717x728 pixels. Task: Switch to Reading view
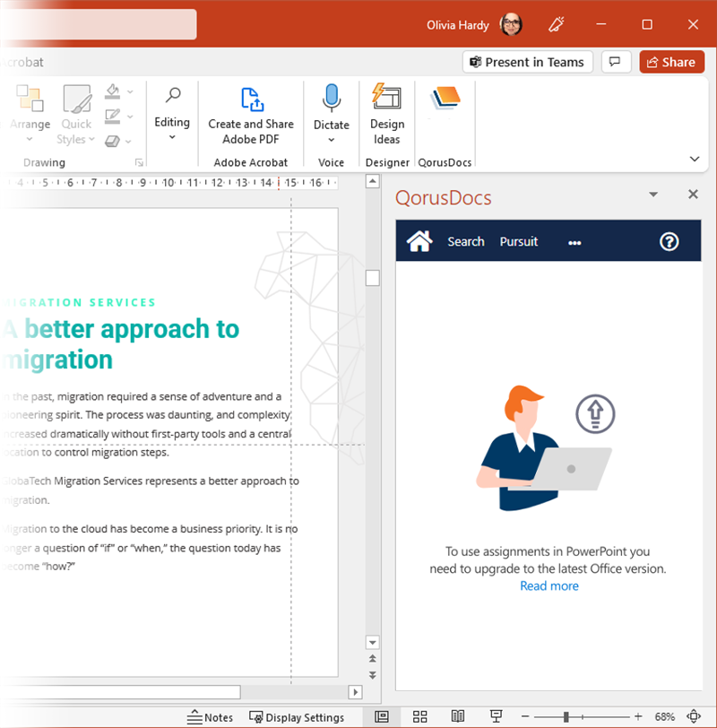(x=458, y=716)
